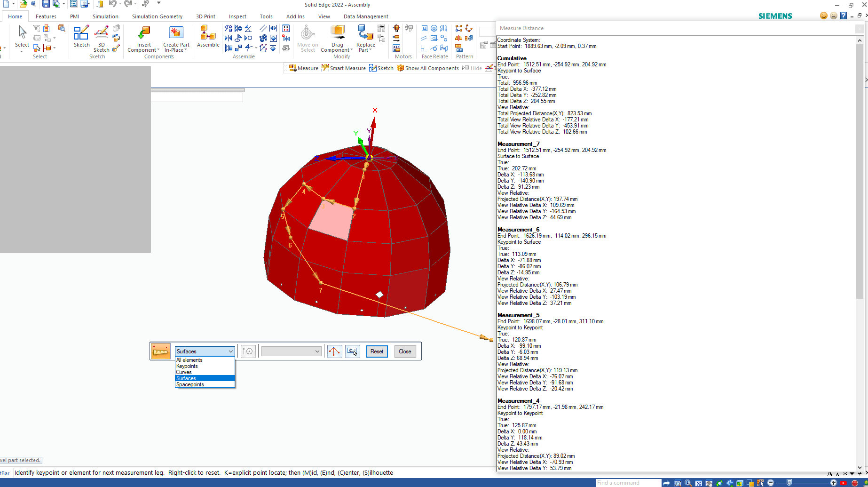Viewport: 868px width, 487px height.
Task: Open the Data Management tab
Action: point(366,16)
